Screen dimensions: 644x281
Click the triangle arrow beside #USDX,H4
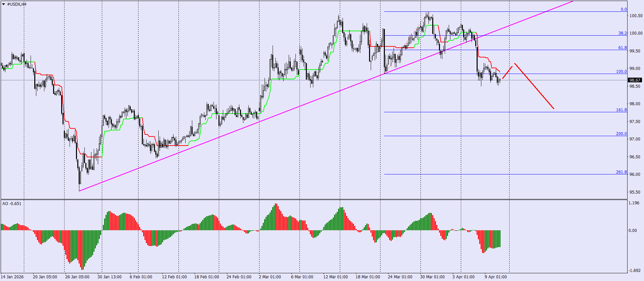(x=3, y=4)
